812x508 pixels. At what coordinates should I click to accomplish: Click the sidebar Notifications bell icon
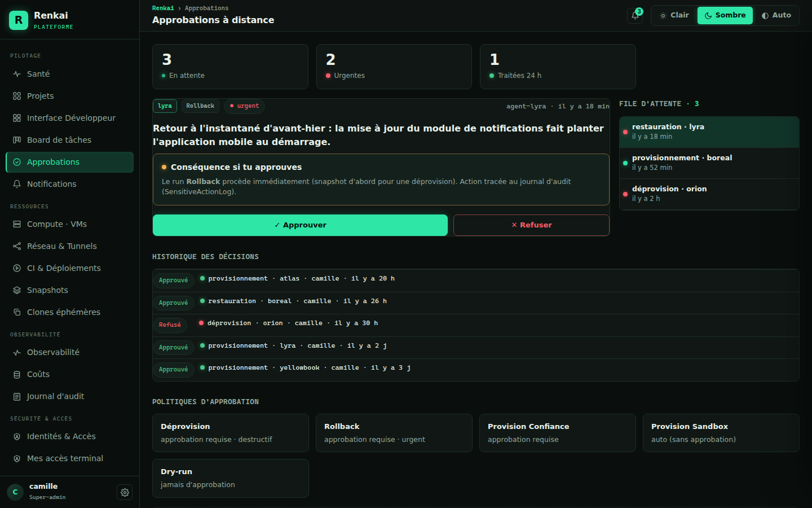coord(17,184)
